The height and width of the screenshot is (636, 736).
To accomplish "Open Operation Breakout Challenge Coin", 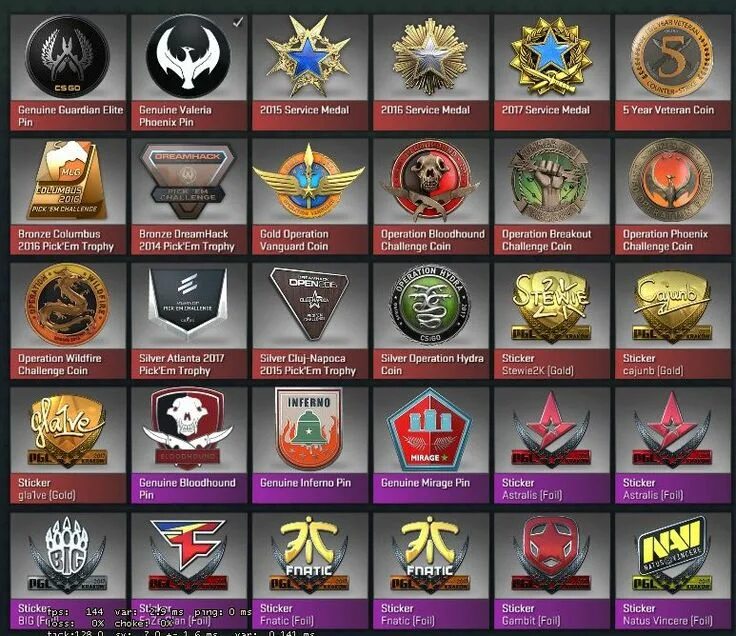I will [x=552, y=196].
